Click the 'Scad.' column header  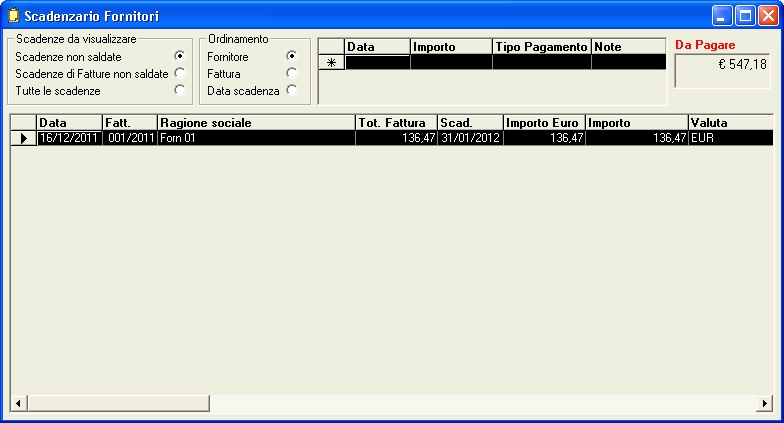(x=470, y=123)
